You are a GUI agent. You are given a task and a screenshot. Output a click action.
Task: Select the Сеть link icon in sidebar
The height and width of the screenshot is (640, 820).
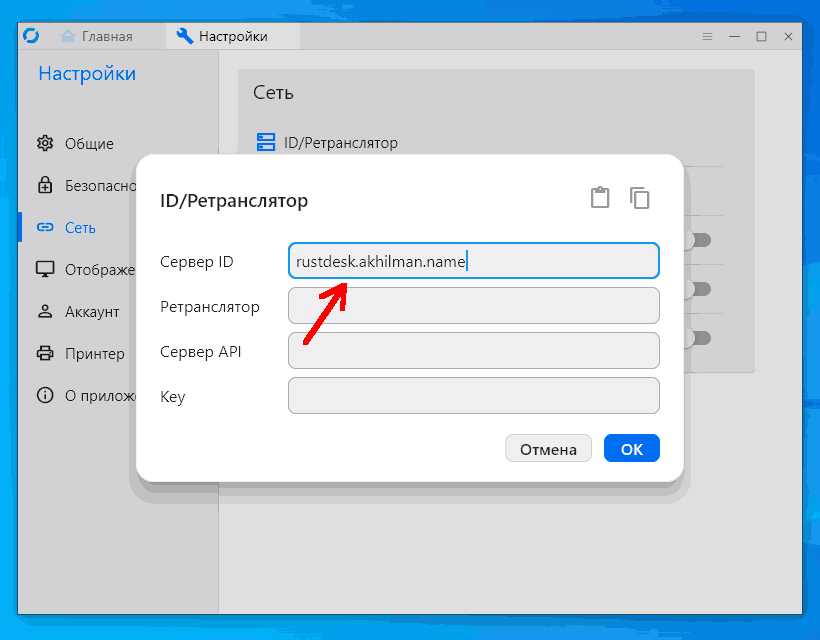45,227
